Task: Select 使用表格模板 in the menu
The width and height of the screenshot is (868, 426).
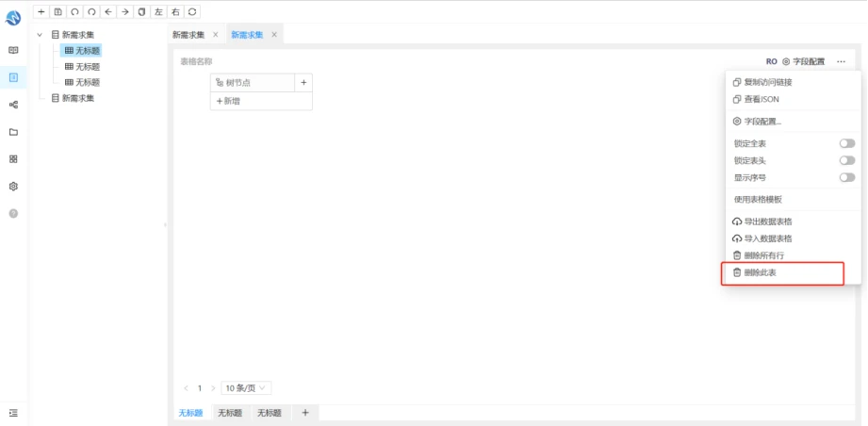Action: click(794, 200)
